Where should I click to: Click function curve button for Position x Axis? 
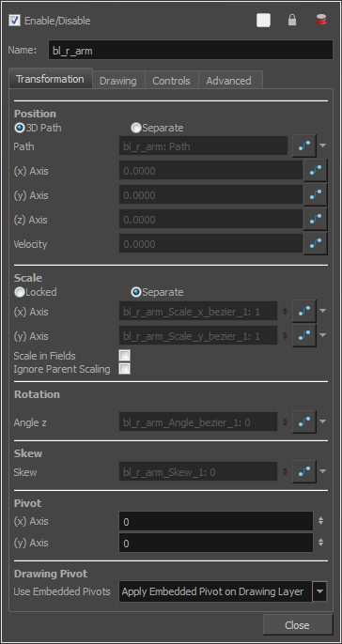[x=316, y=171]
